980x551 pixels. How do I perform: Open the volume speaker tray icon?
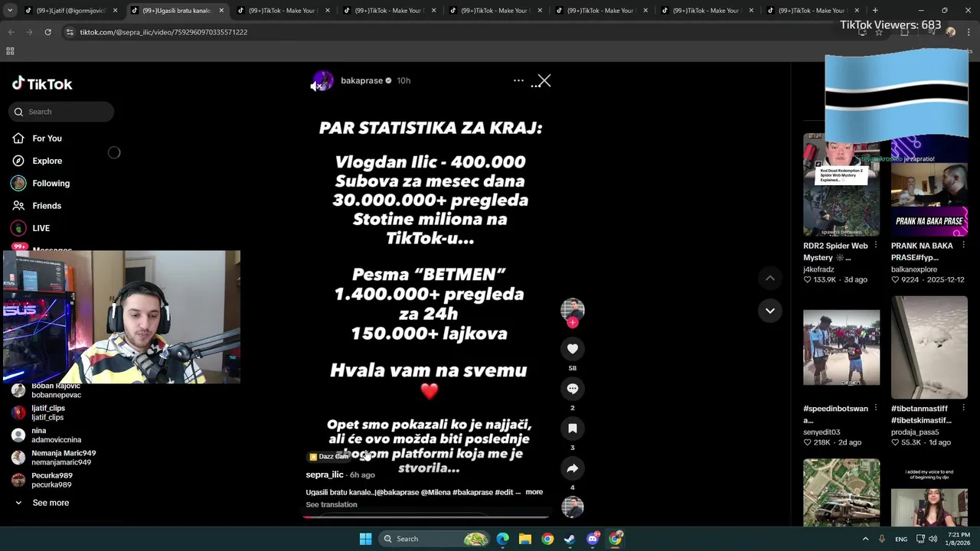[933, 539]
